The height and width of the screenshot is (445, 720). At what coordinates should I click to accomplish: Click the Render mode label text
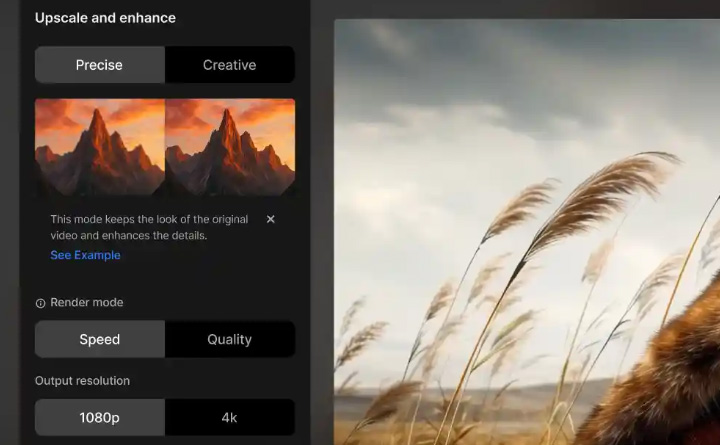[87, 302]
